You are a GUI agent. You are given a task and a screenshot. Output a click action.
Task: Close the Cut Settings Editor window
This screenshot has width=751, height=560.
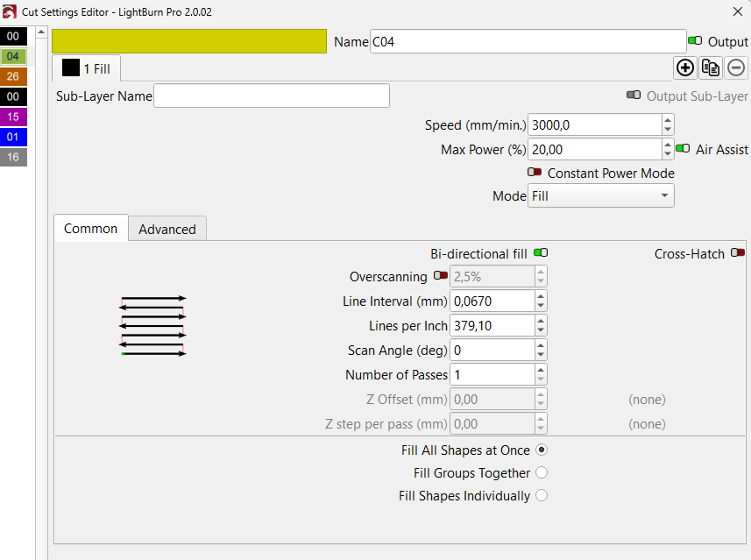pyautogui.click(x=738, y=11)
